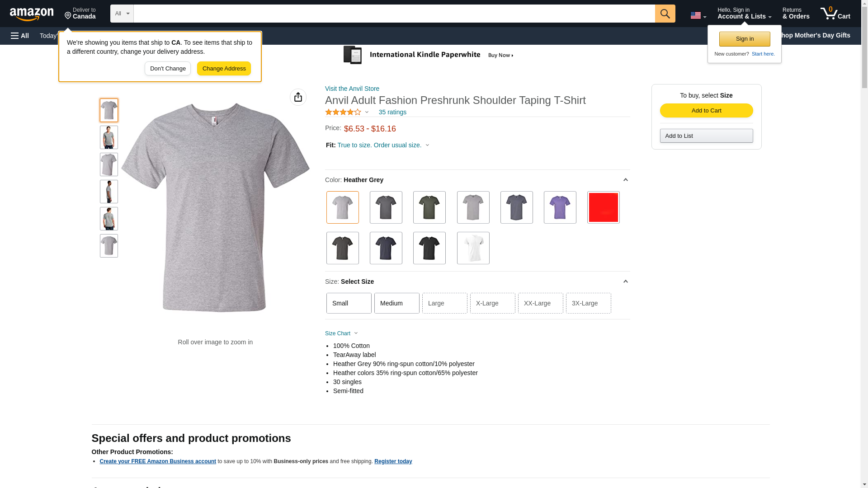The width and height of the screenshot is (868, 488).
Task: Click the star rating icon
Action: (x=343, y=112)
